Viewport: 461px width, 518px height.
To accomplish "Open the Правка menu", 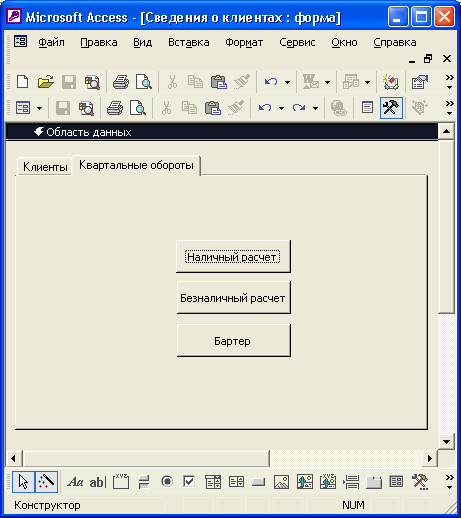I will 99,42.
